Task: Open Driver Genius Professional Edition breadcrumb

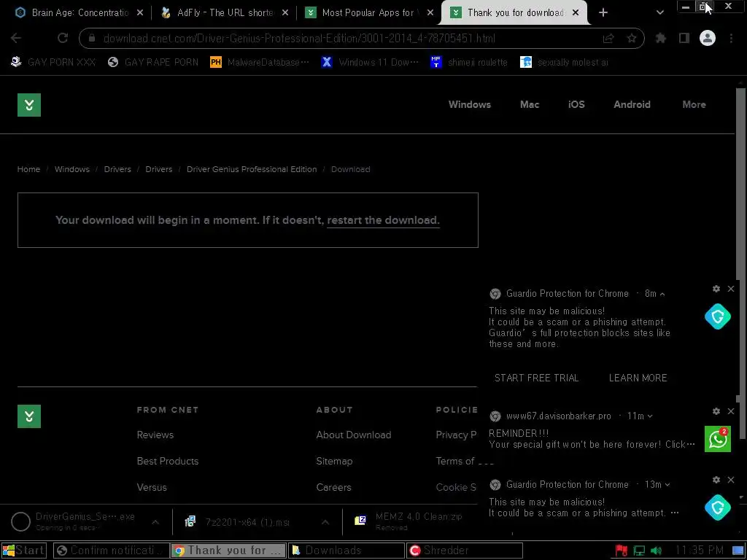Action: coord(252,169)
